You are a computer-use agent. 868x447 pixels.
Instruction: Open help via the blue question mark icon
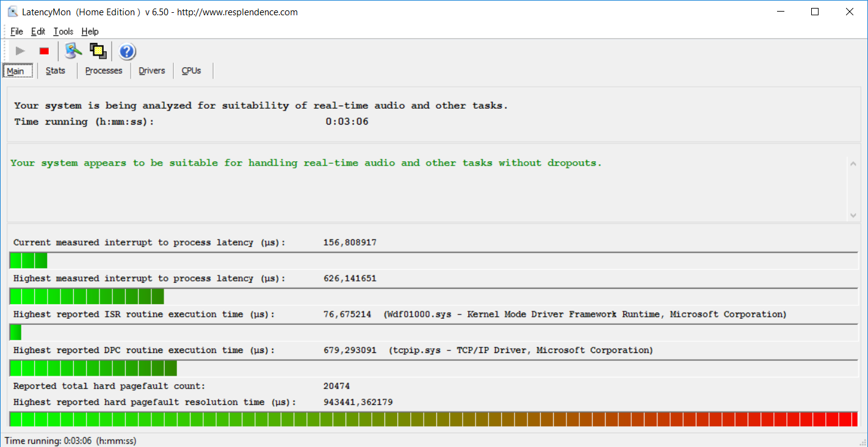pyautogui.click(x=127, y=51)
